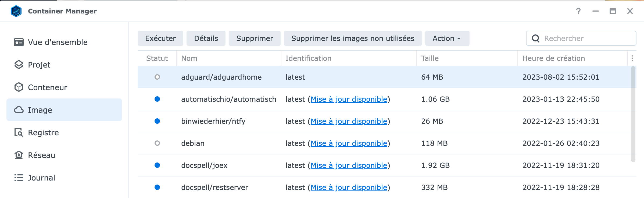Click the Vue d'ensemble overview icon
The width and height of the screenshot is (644, 198).
[x=19, y=42]
